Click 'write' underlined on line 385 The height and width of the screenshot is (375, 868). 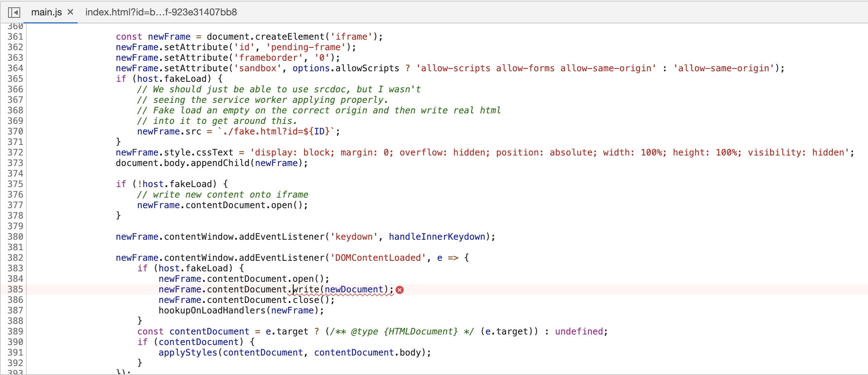click(306, 289)
